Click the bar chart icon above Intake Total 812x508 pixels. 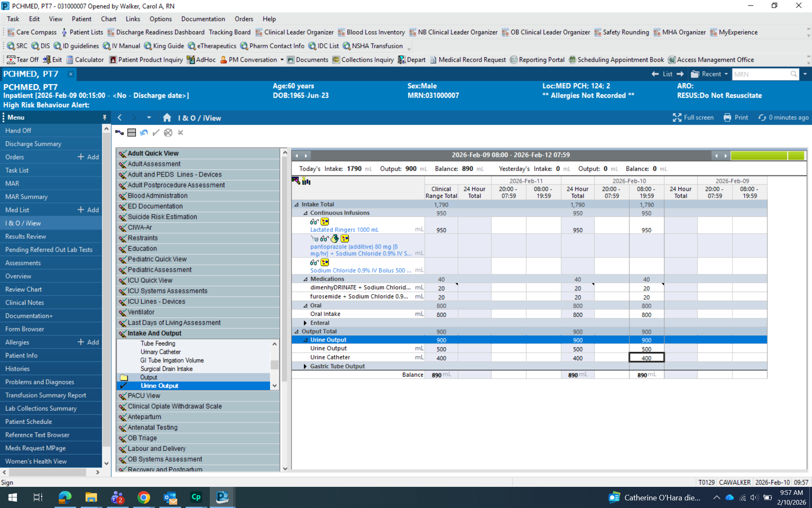[306, 181]
